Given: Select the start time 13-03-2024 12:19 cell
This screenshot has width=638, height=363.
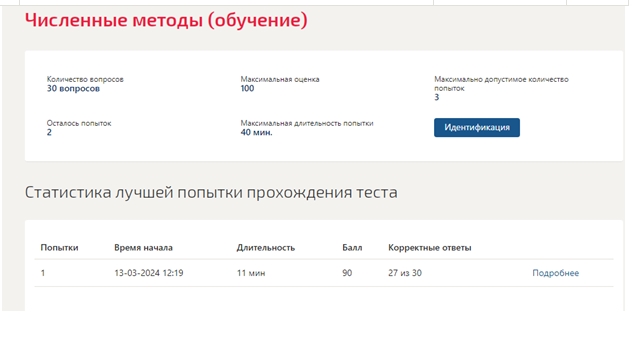Looking at the screenshot, I should click(149, 273).
